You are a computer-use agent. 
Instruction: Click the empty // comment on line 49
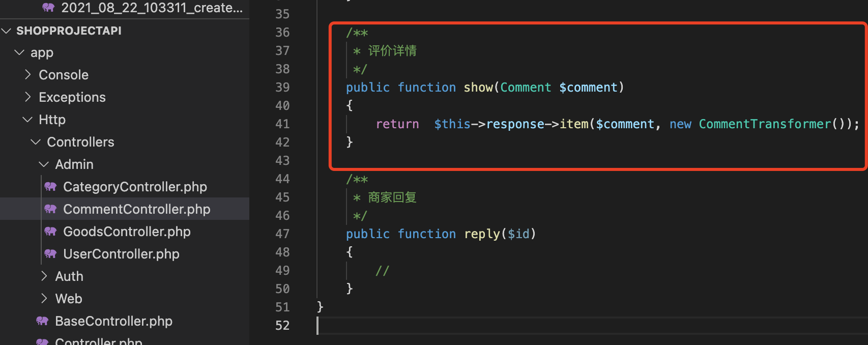click(383, 271)
